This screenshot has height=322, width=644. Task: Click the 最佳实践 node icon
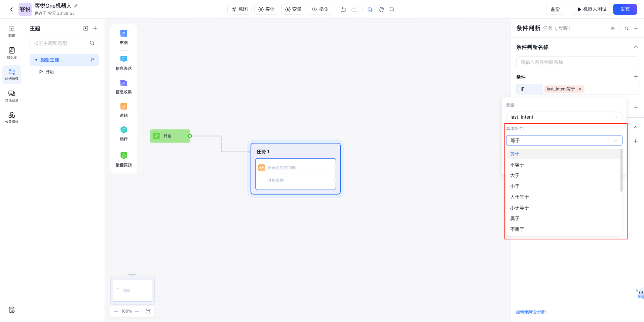coord(124,156)
